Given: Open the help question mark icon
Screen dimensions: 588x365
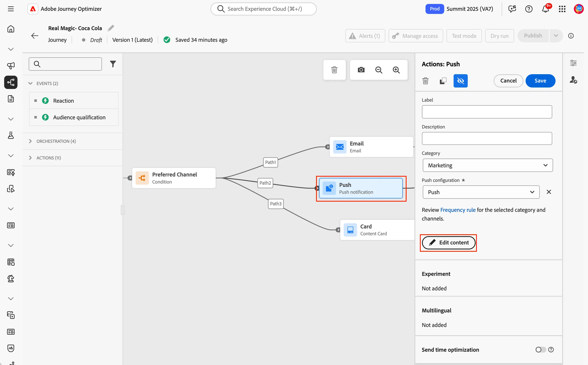Looking at the screenshot, I should point(529,9).
